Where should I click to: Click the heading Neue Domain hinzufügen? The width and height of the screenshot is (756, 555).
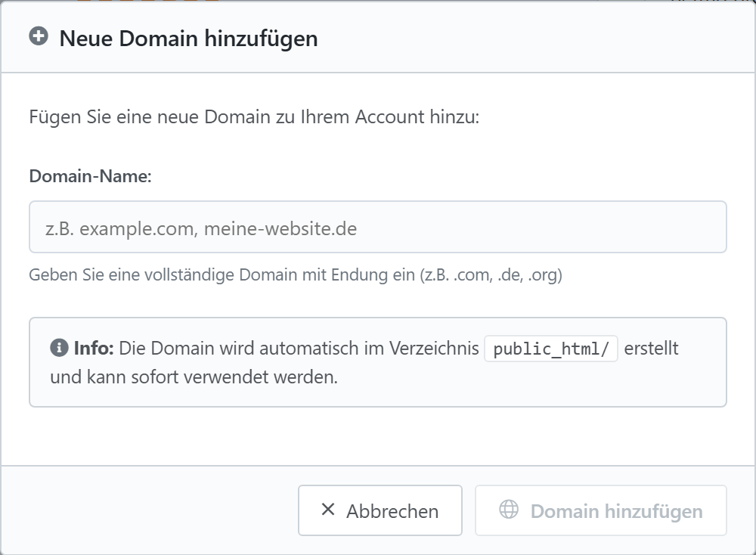click(x=188, y=39)
